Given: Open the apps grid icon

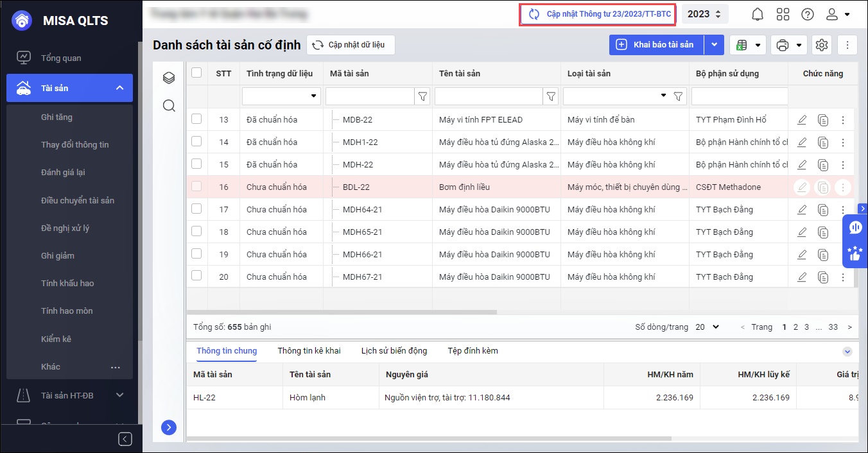Looking at the screenshot, I should 783,14.
